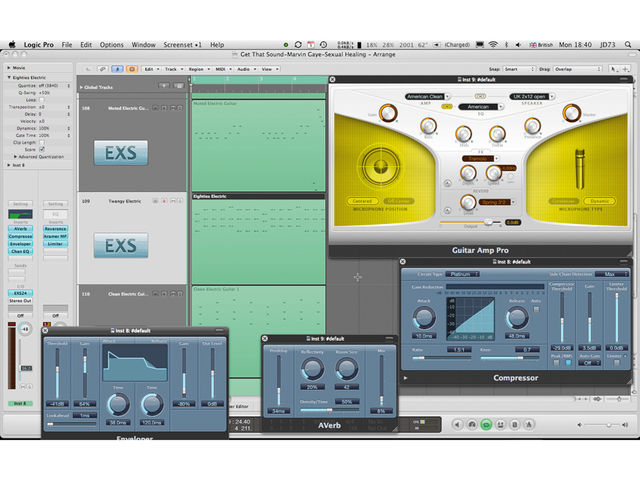Click the Release knob in Compressor

517,318
